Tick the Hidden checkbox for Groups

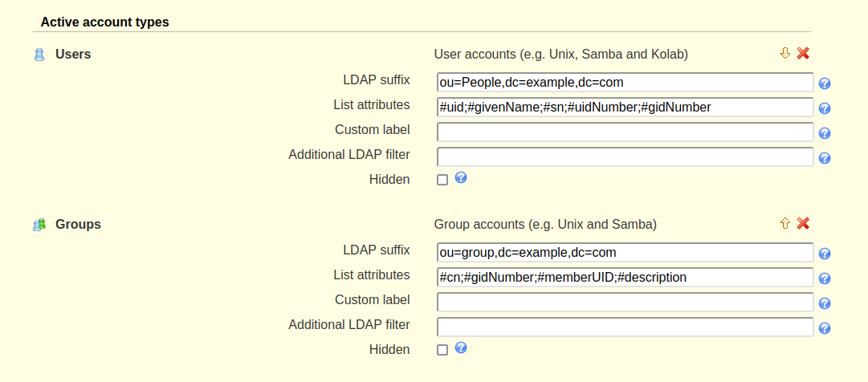coord(442,350)
